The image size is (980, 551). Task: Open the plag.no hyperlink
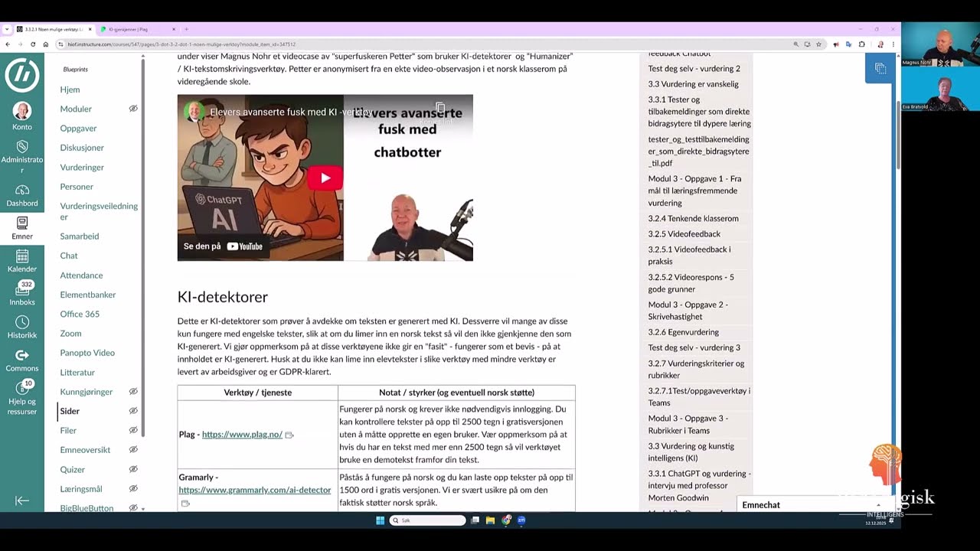[x=242, y=435]
